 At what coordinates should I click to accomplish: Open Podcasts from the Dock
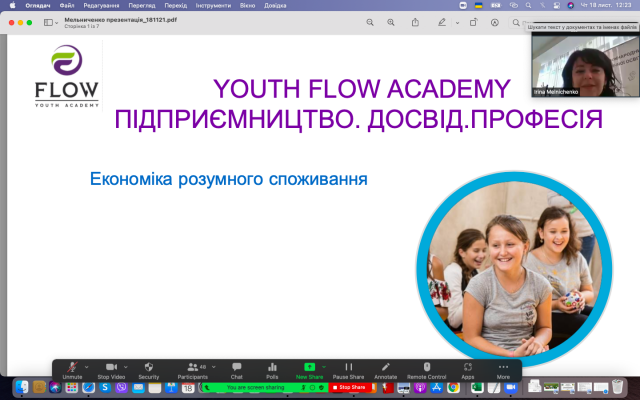[420, 387]
